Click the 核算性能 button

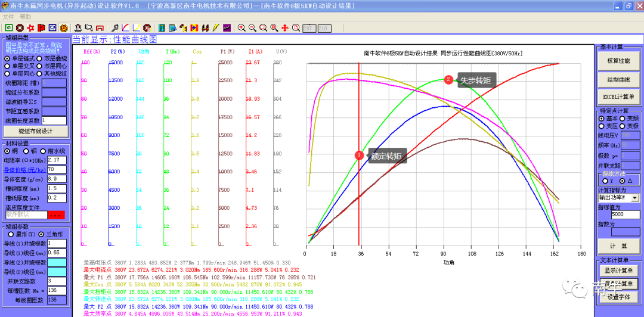point(618,61)
